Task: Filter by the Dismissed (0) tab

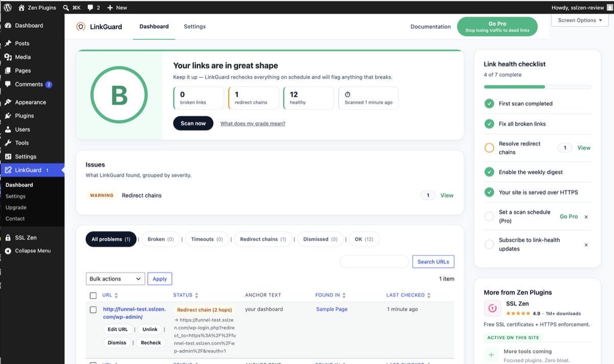Action: [x=320, y=239]
